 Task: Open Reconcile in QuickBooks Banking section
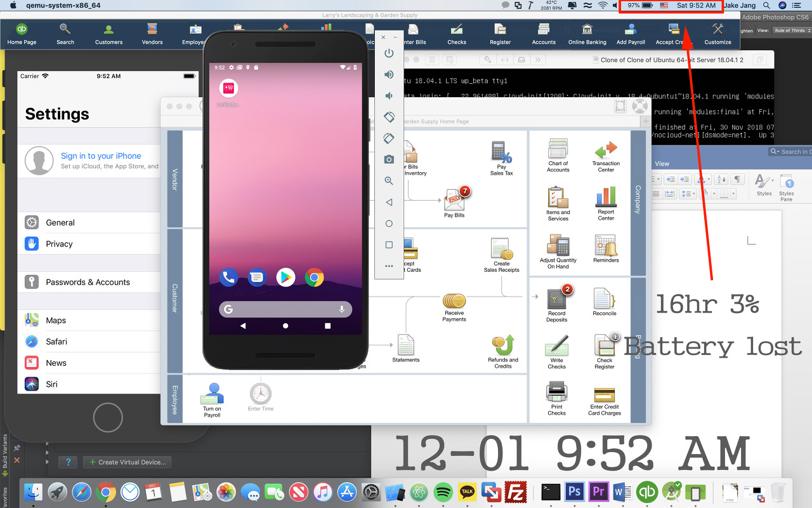click(605, 302)
